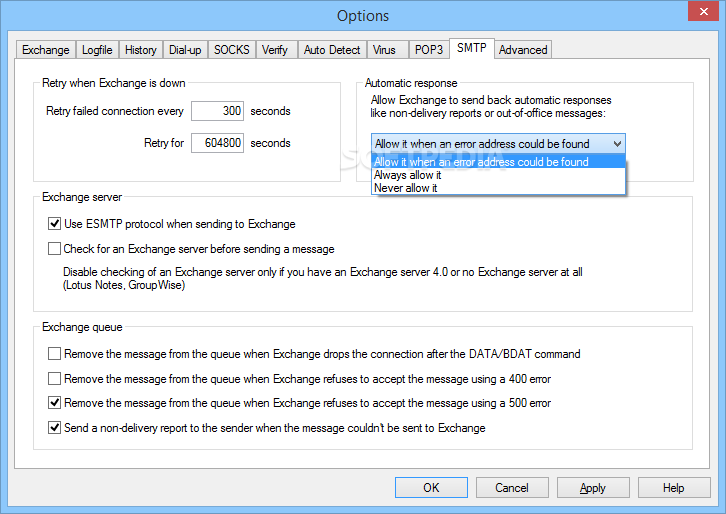Viewport: 726px width, 514px height.
Task: Apply the SMTP option changes
Action: click(x=593, y=488)
